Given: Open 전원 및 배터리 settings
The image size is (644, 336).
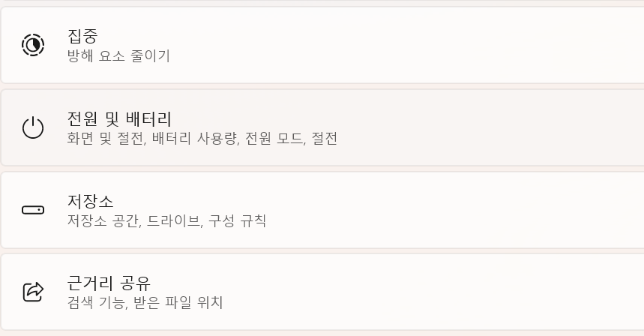Looking at the screenshot, I should 322,127.
